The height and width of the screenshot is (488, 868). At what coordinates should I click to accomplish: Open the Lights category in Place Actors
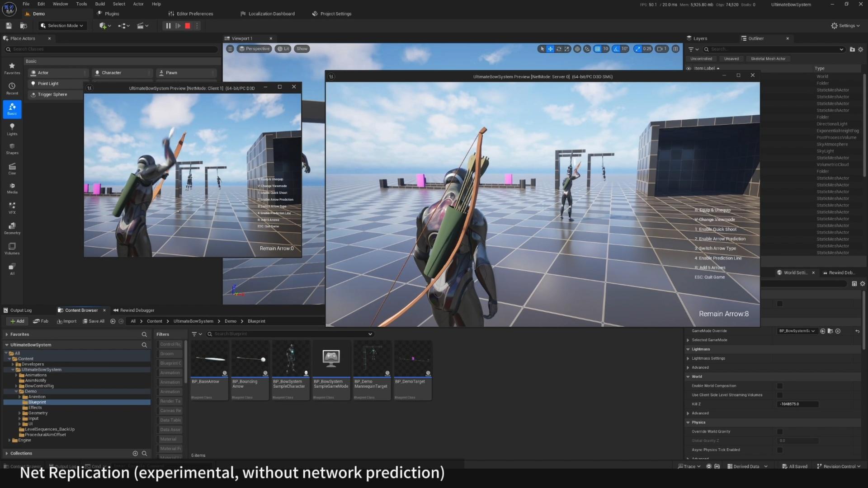point(12,129)
